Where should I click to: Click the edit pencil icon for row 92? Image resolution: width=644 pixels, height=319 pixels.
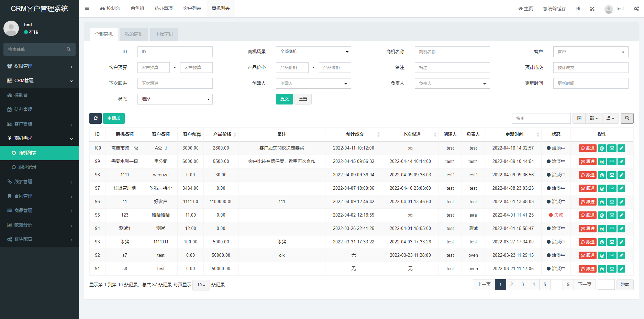pyautogui.click(x=621, y=255)
